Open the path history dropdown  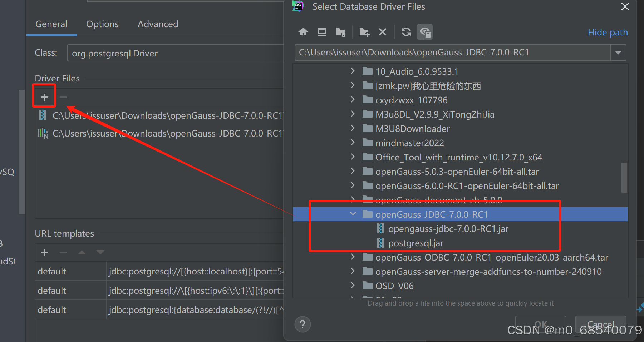point(618,53)
